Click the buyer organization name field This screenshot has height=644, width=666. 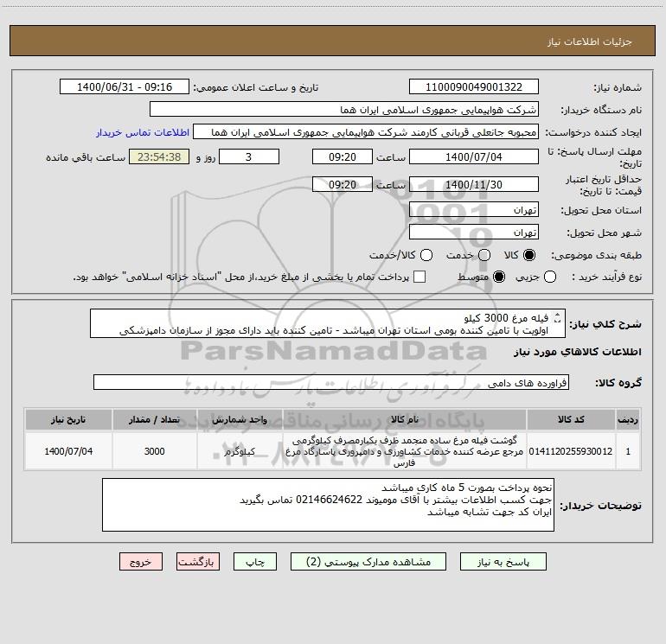click(344, 110)
